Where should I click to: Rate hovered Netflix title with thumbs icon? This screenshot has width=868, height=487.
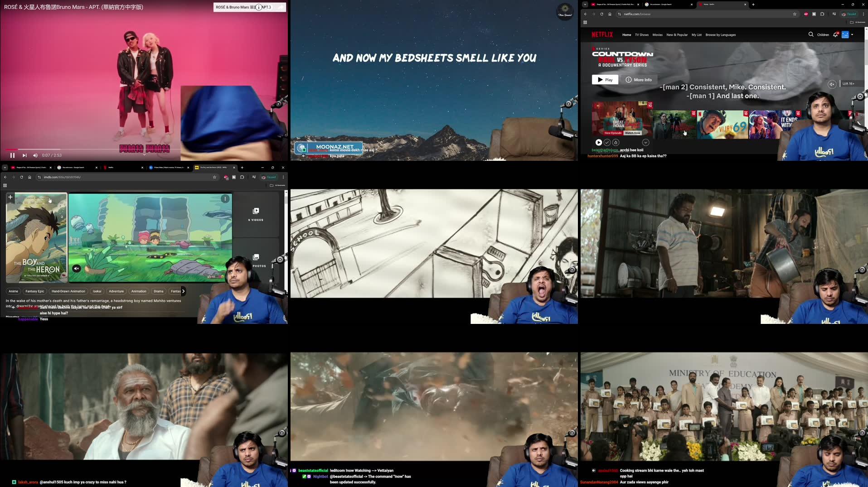pos(616,142)
